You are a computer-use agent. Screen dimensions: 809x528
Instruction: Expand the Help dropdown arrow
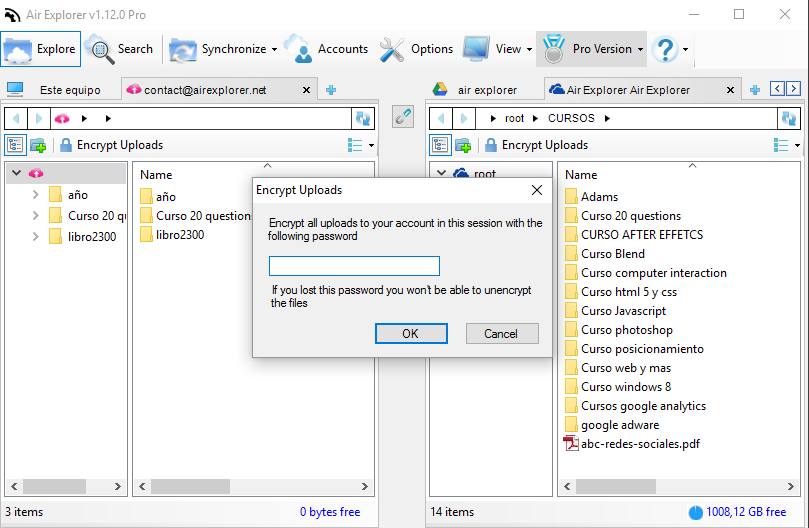pyautogui.click(x=685, y=50)
